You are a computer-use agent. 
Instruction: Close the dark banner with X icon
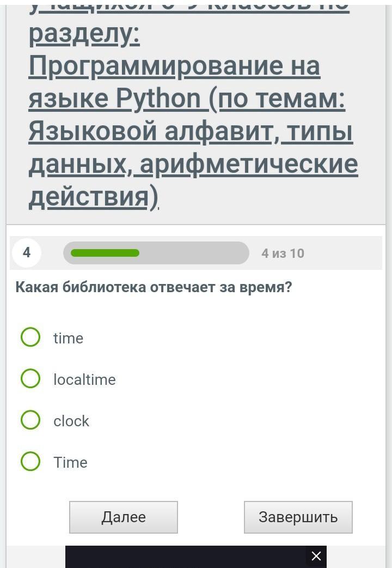[x=316, y=557]
